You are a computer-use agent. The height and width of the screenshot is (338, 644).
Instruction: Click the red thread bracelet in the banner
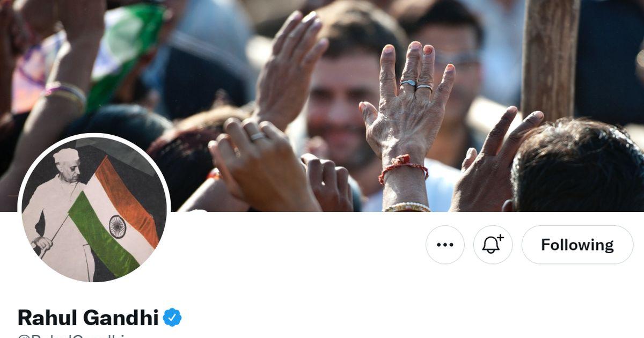[x=403, y=168]
